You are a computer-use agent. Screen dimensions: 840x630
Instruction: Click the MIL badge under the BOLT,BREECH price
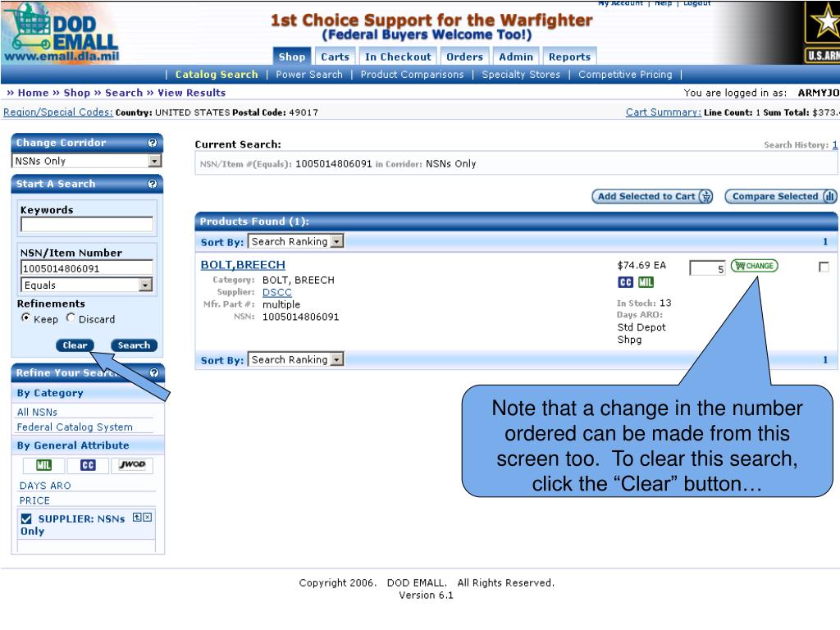(646, 282)
